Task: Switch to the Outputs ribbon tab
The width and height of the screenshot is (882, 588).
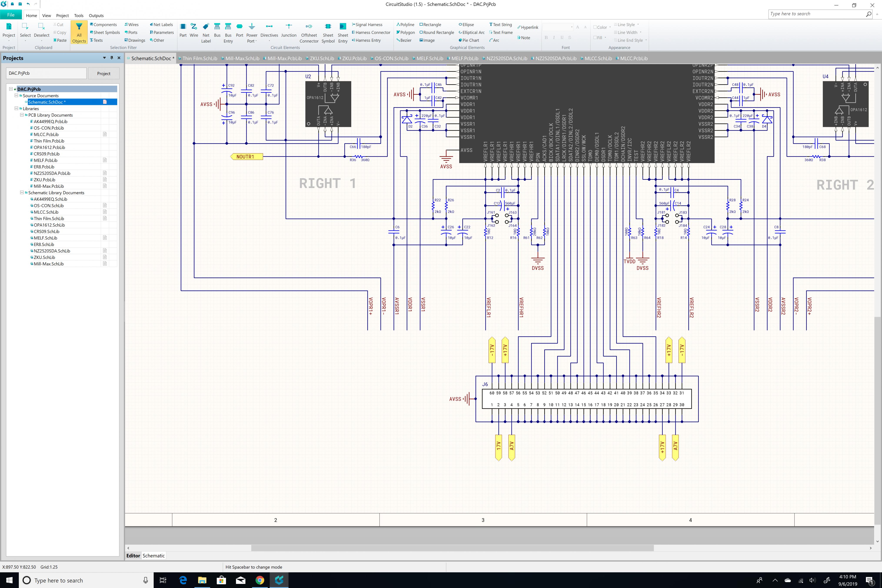Action: coord(96,16)
